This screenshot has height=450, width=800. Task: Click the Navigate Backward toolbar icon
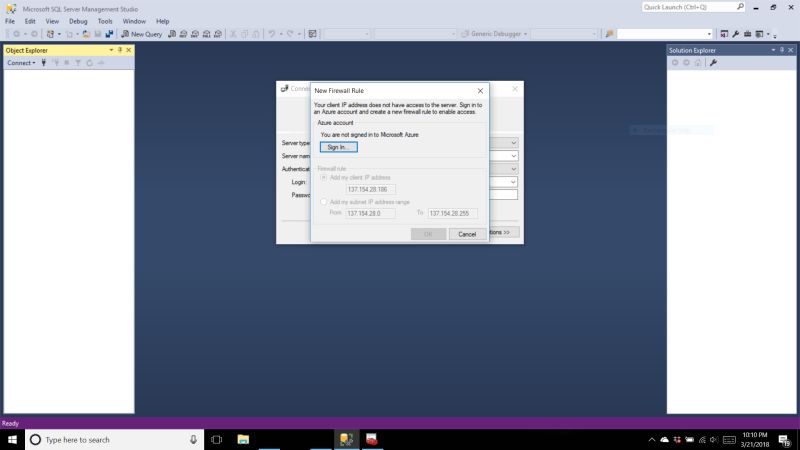click(x=16, y=34)
